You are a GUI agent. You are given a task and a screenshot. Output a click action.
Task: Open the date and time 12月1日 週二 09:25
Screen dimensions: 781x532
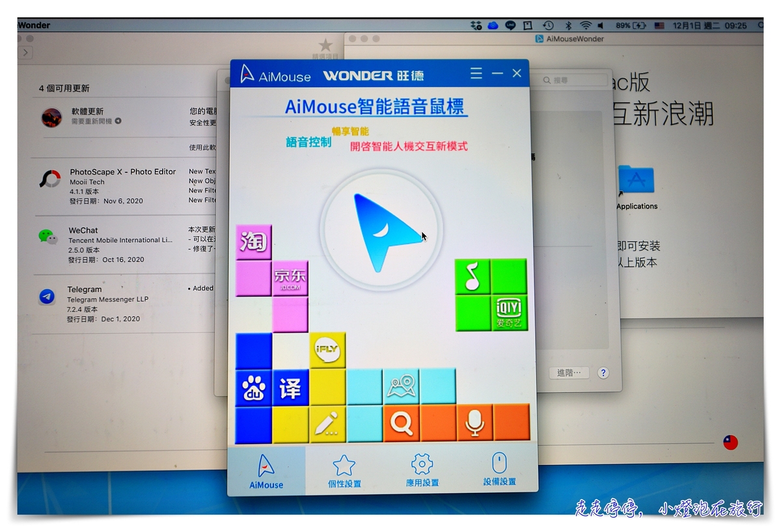(x=710, y=25)
